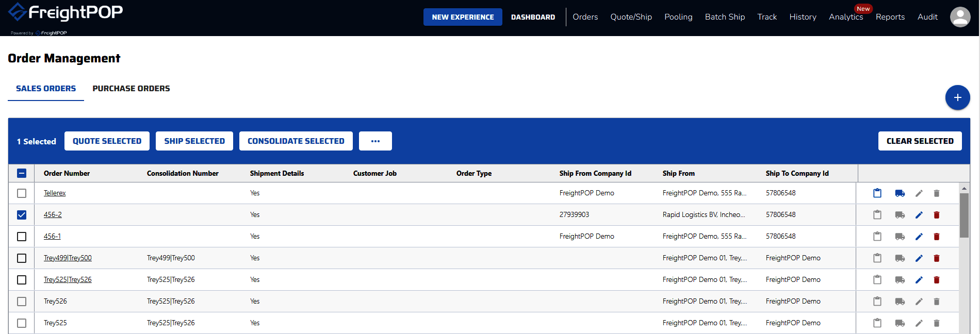Toggle the select-all header checkbox

coord(22,173)
